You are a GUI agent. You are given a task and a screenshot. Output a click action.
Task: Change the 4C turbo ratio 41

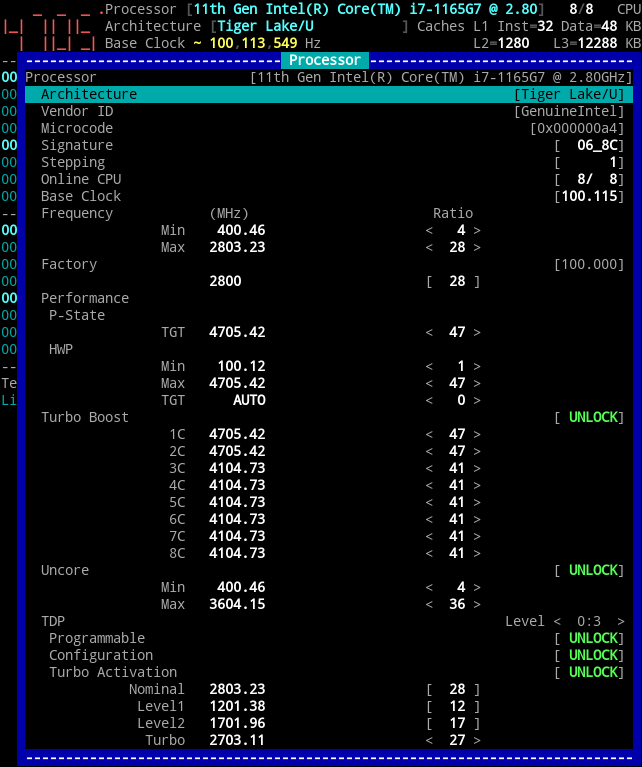click(453, 485)
